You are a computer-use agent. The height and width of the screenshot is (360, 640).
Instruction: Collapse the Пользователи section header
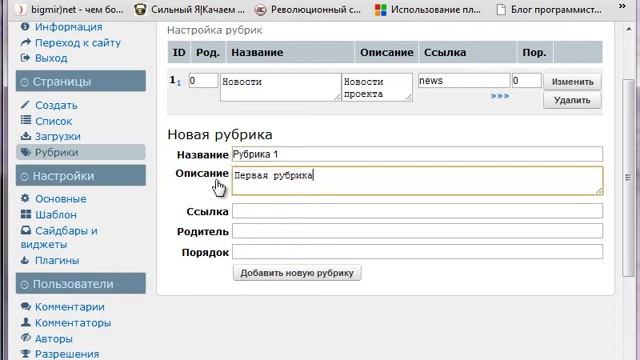[81, 283]
